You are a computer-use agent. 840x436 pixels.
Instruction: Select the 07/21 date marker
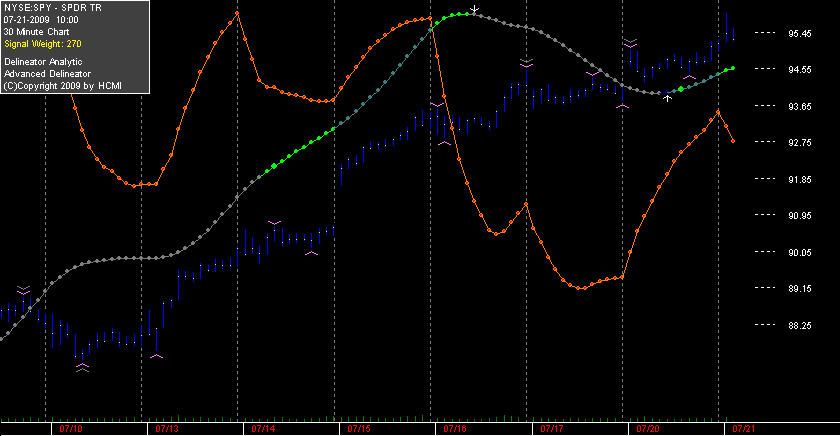(x=744, y=429)
